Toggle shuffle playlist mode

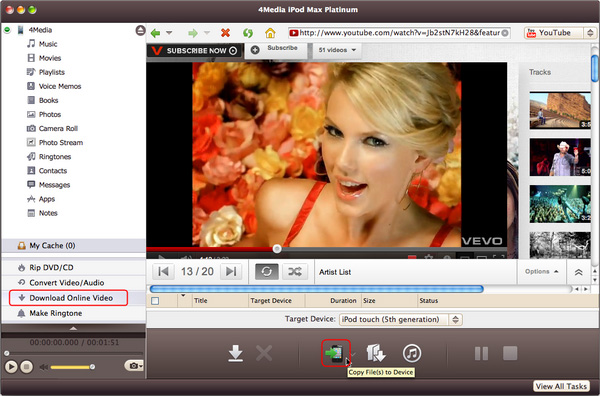[295, 272]
